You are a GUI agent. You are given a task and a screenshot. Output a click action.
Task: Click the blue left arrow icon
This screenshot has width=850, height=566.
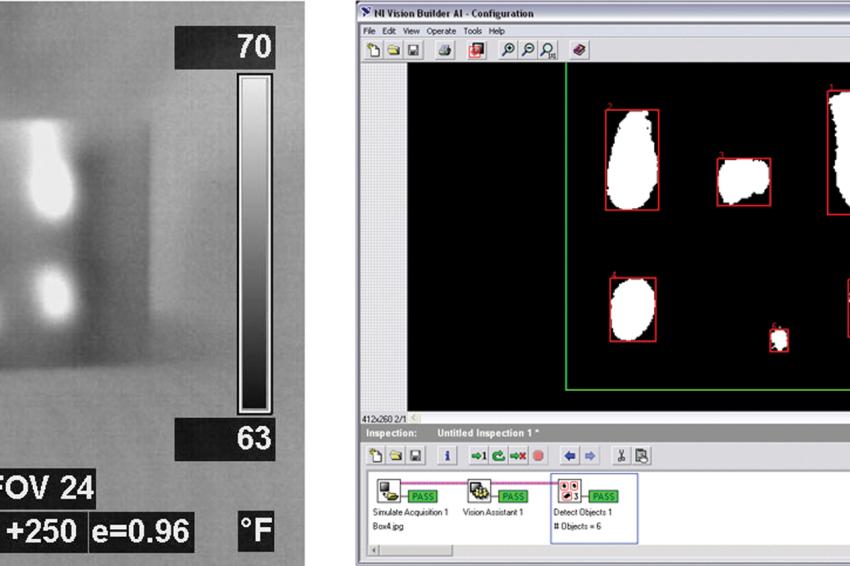point(570,455)
